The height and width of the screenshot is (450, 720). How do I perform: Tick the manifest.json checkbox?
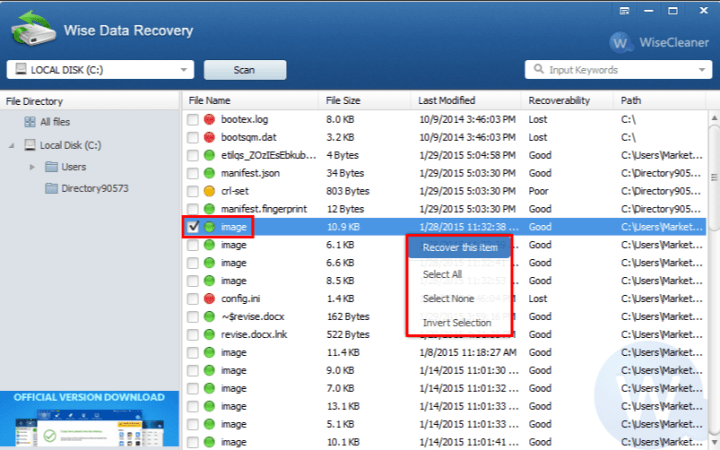pos(193,173)
